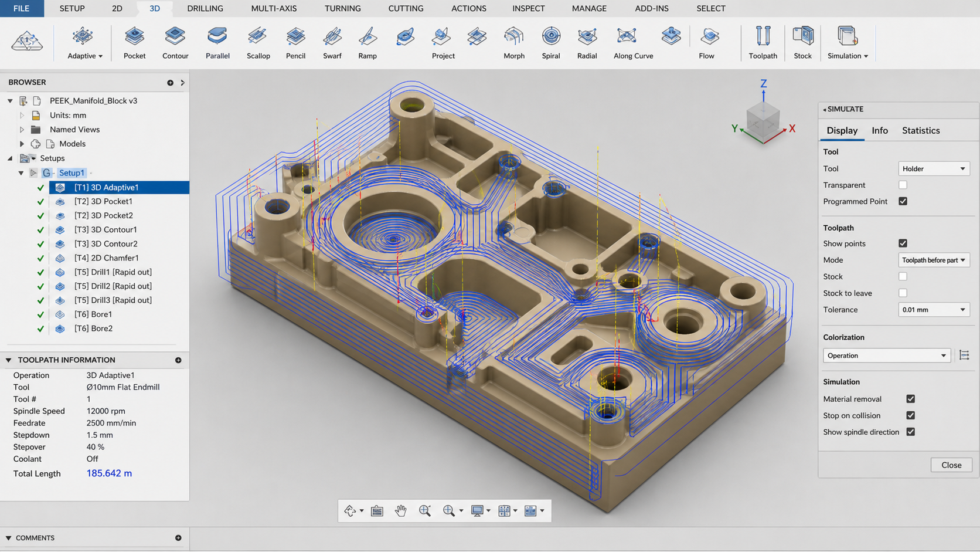Open the Colorization Operation dropdown
This screenshot has height=552, width=980.
(x=886, y=355)
